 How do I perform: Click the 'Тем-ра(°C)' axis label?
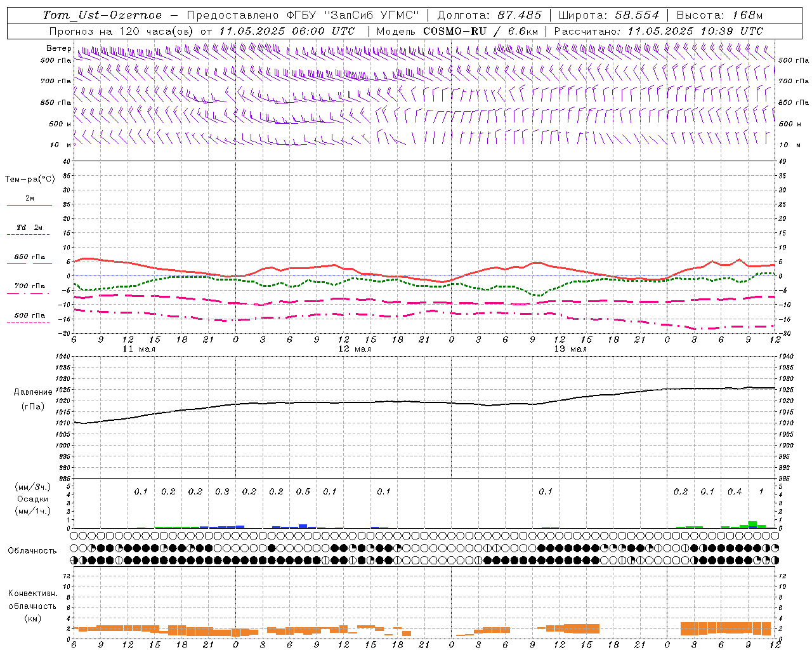click(30, 180)
